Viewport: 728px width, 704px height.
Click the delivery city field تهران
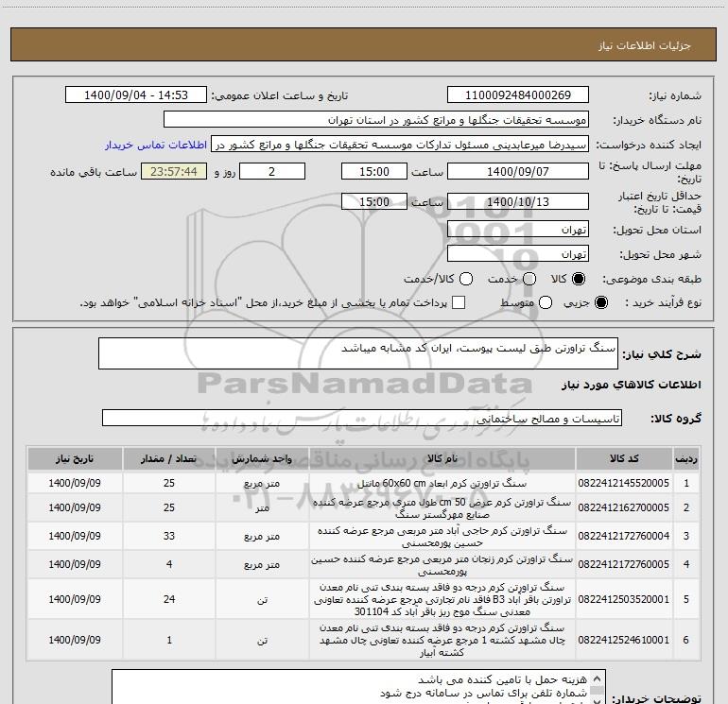tap(518, 254)
